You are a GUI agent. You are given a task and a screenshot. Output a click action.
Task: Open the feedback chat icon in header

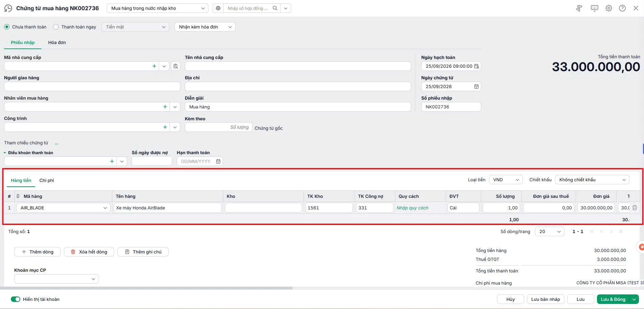click(594, 8)
